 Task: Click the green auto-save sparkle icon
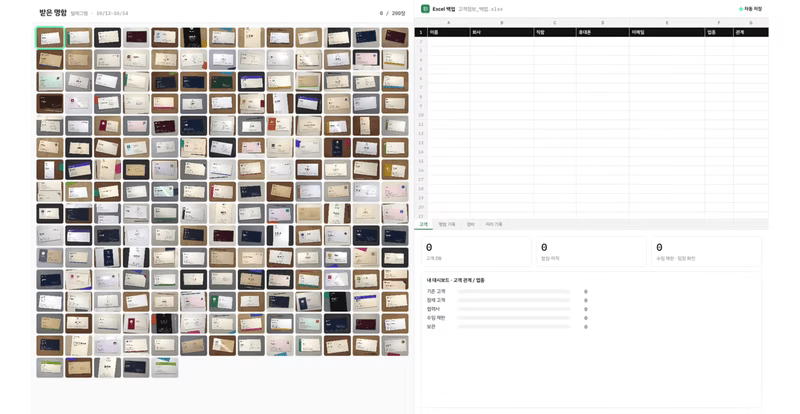[740, 9]
